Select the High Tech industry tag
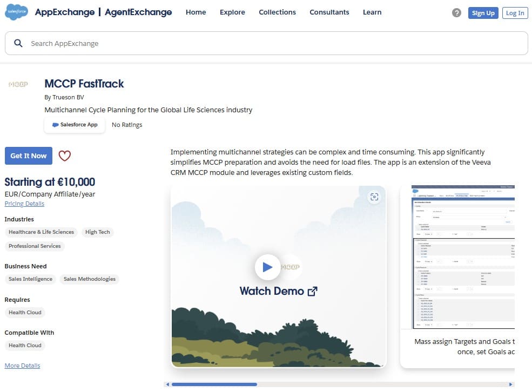The width and height of the screenshot is (532, 392). pyautogui.click(x=97, y=232)
